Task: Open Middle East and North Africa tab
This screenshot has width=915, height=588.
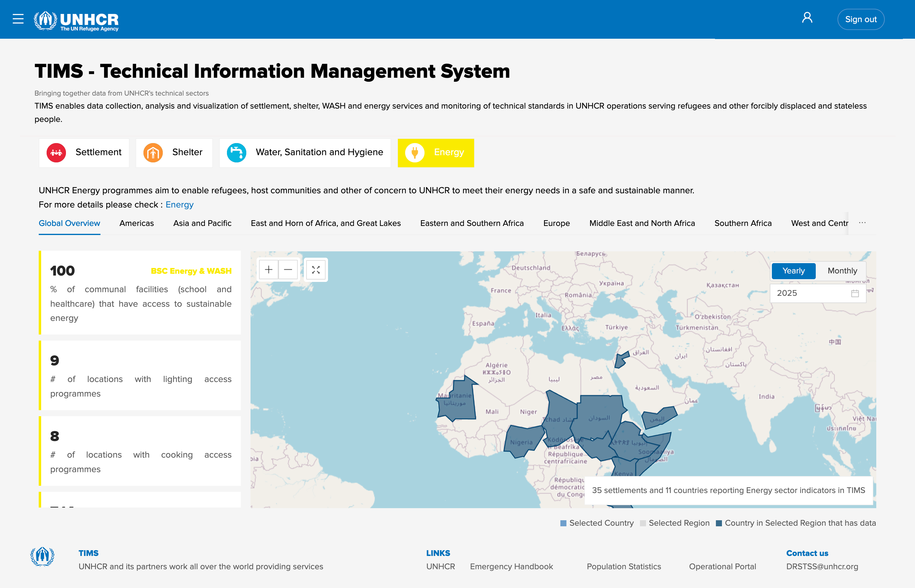Action: (642, 223)
